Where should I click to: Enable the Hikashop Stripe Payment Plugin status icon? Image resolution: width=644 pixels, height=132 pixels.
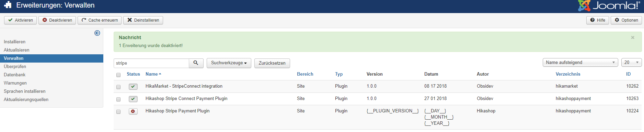point(133,111)
